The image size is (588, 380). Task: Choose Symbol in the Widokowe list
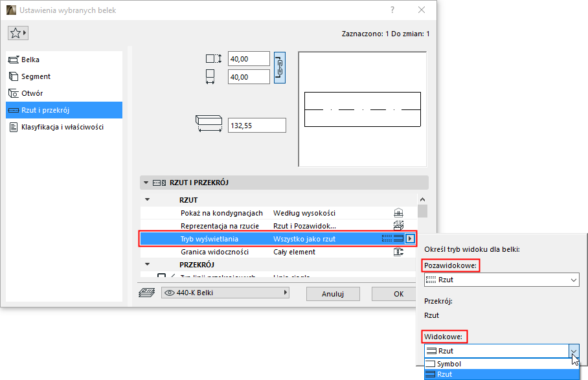[x=502, y=364]
